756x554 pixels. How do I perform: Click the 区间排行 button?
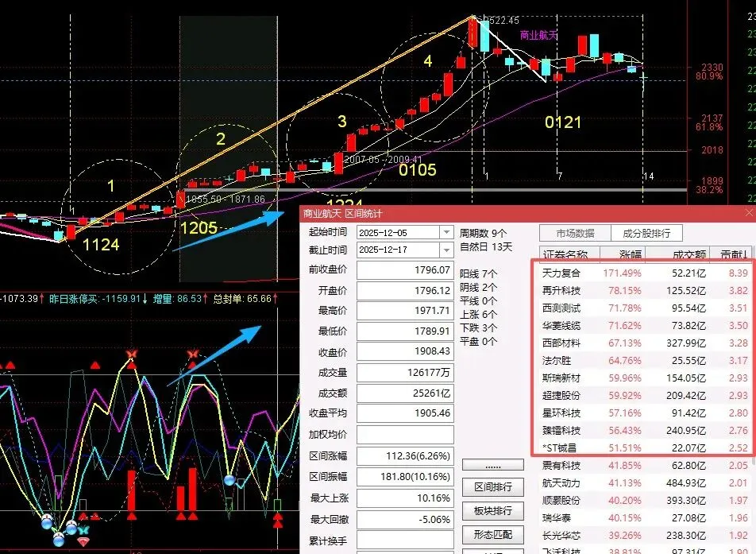[x=492, y=487]
